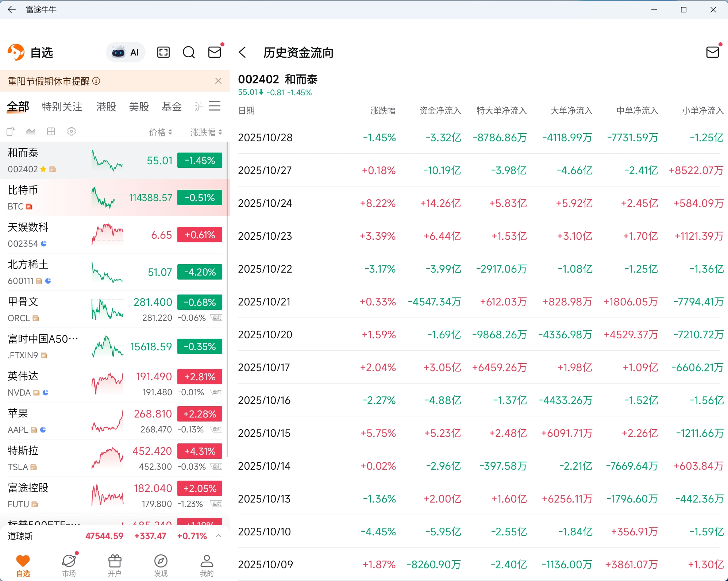Switch watchlist to grid layout icon
The image size is (728, 581).
51,131
